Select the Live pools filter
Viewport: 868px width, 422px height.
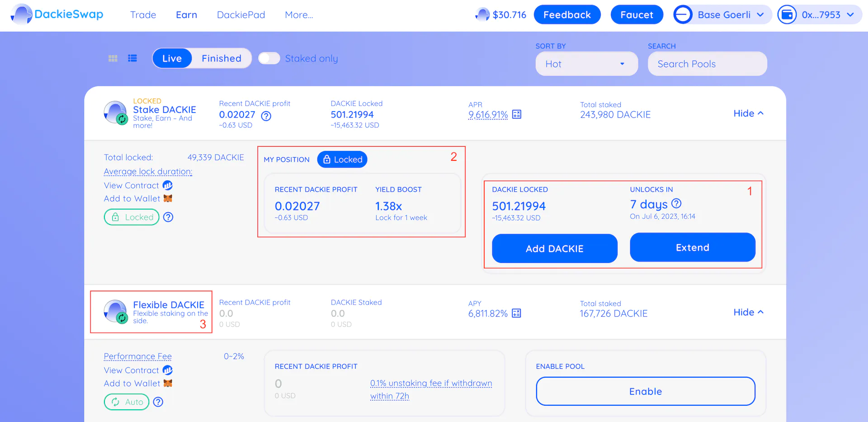172,58
